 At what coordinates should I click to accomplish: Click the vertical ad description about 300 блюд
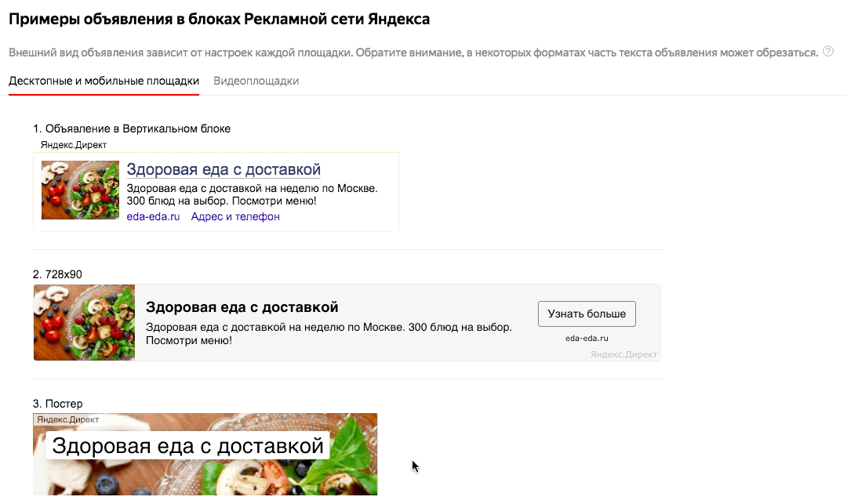tap(253, 194)
